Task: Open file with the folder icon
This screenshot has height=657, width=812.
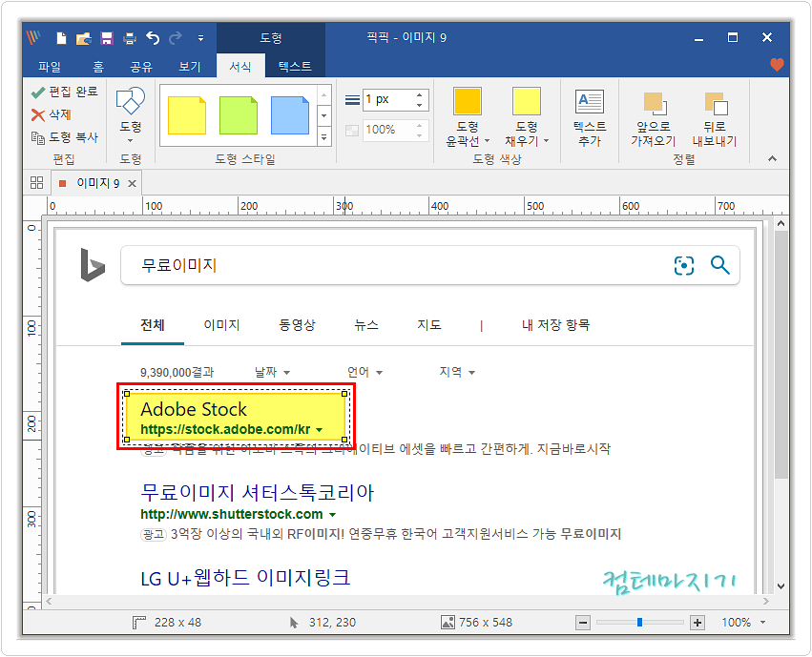Action: 83,38
